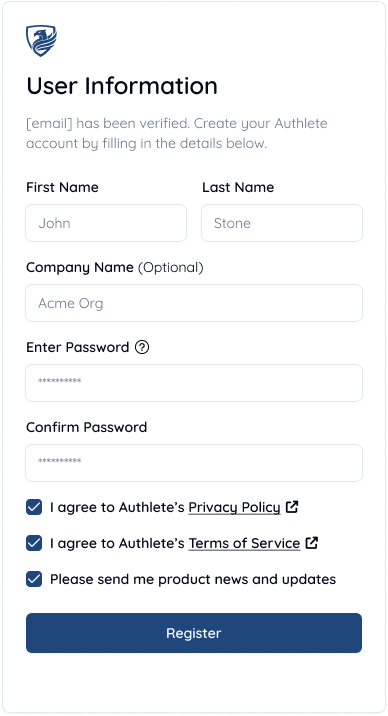Screen dimensions: 388x716
Task: Focus the First Name input field
Action: pos(106,223)
